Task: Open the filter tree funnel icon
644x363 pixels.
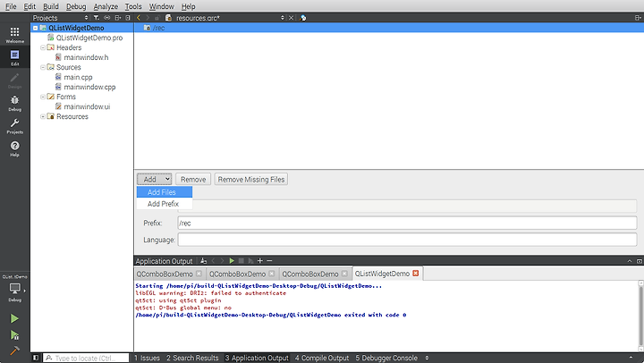Action: (x=96, y=18)
